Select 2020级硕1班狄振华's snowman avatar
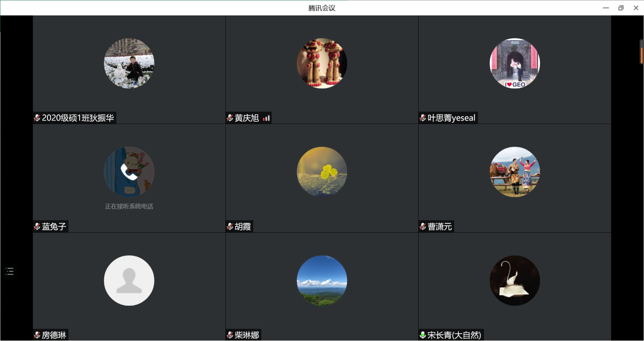Image resolution: width=644 pixels, height=341 pixels. pyautogui.click(x=129, y=63)
